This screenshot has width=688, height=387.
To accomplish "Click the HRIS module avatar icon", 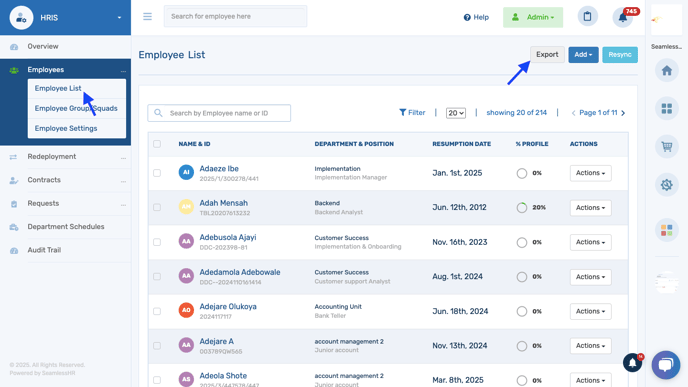I will click(21, 18).
